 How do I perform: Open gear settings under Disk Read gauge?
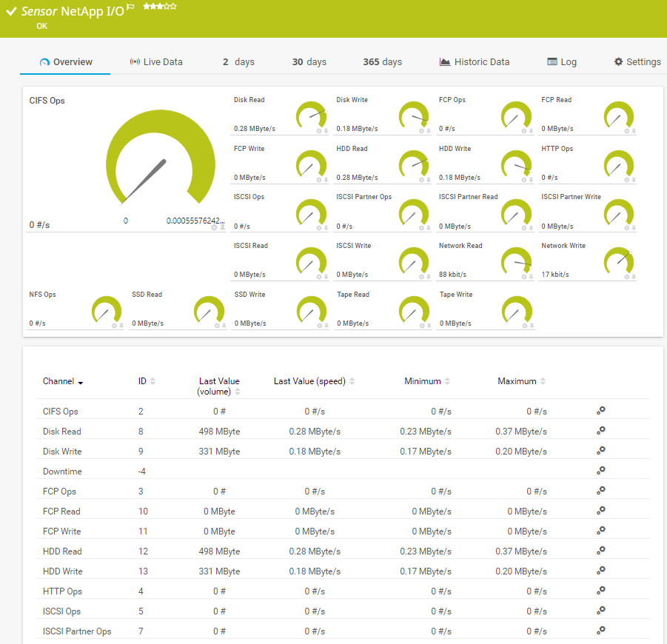pos(319,130)
